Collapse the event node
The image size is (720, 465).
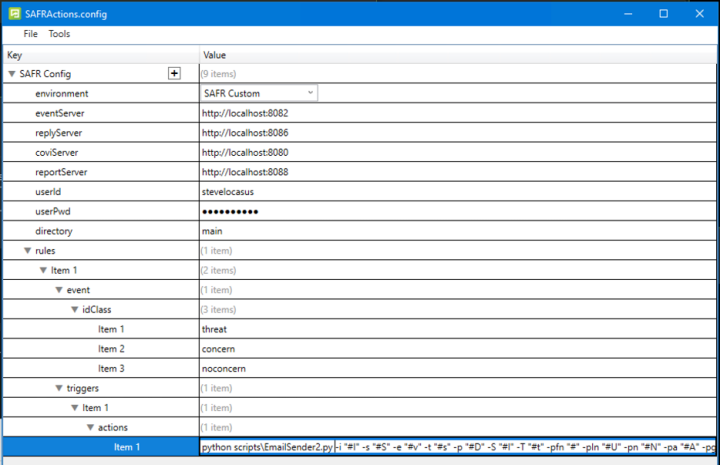point(59,290)
